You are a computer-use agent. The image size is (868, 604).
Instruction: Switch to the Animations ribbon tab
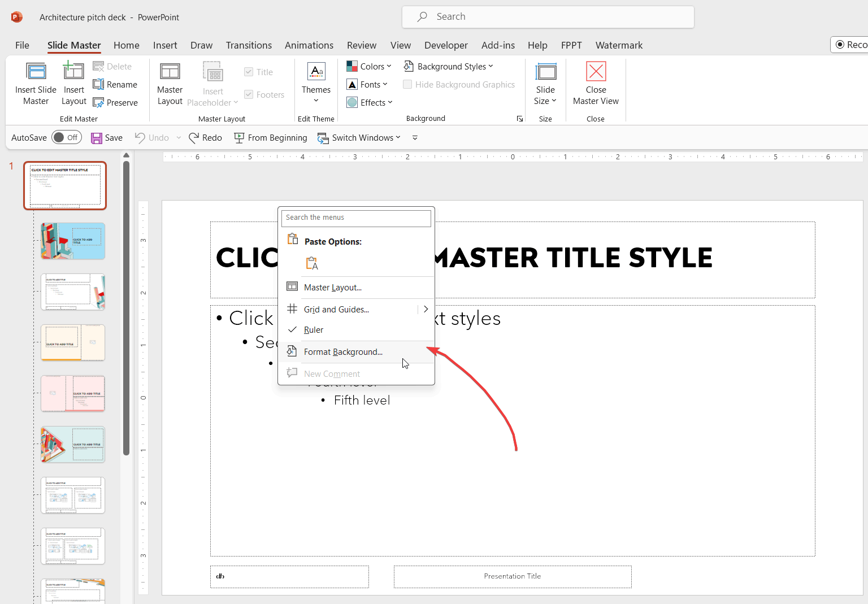click(309, 45)
